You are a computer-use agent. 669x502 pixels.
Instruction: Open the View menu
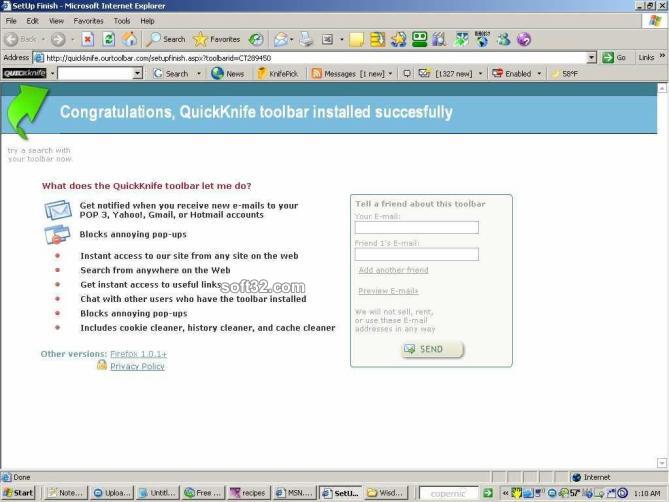point(56,21)
